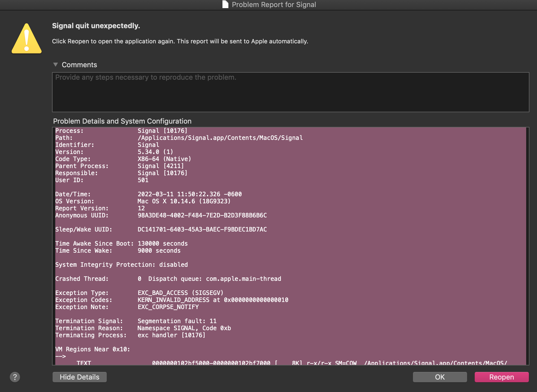Viewport: 537px width, 392px height.
Task: Collapse the Comments section
Action: (56, 65)
